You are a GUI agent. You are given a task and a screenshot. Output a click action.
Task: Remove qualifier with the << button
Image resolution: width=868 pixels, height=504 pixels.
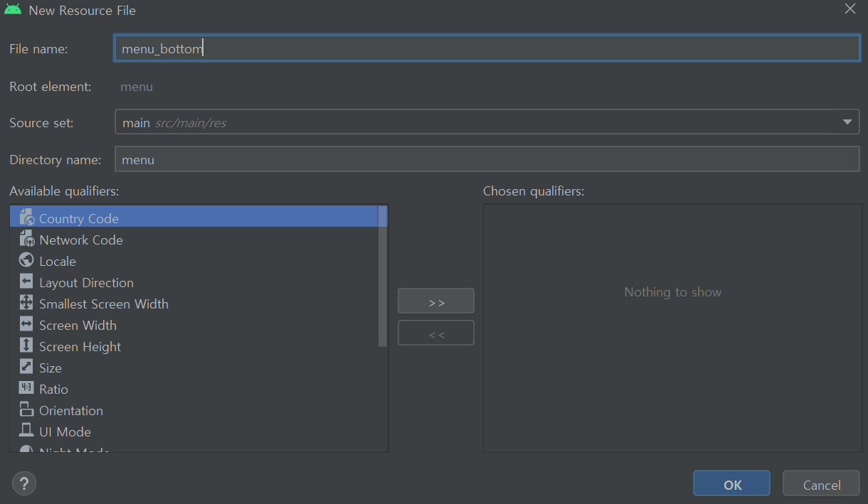pos(436,333)
